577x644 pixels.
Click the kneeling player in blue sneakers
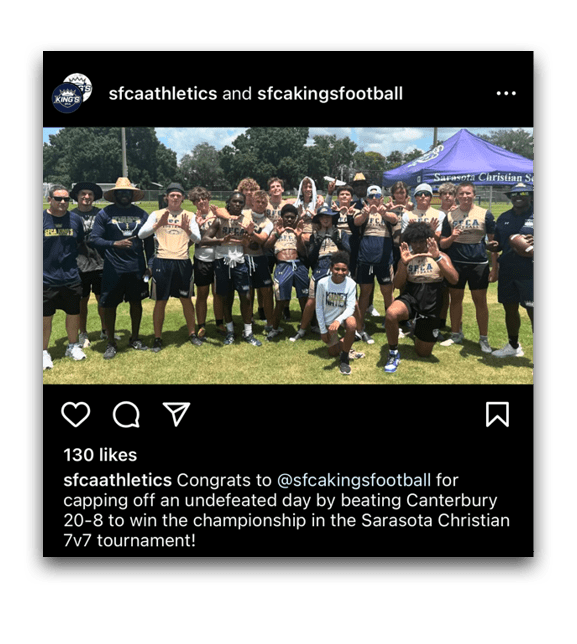tap(419, 298)
